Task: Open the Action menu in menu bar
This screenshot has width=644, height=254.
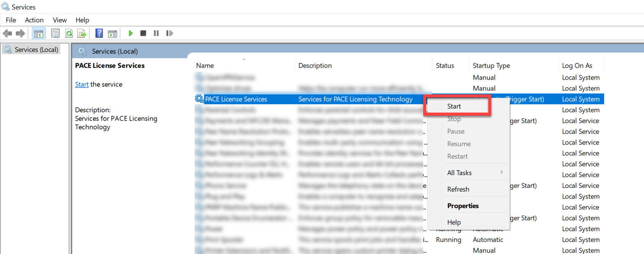Action: point(34,20)
